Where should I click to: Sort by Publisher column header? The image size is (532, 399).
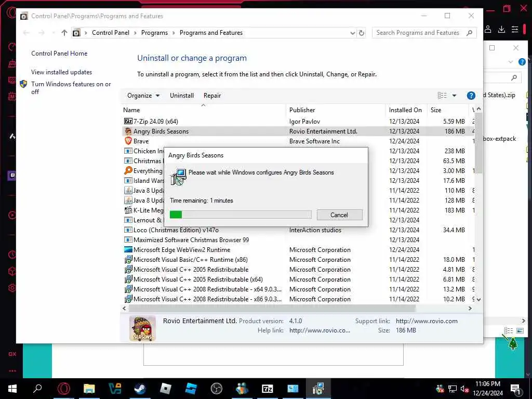tap(336, 110)
